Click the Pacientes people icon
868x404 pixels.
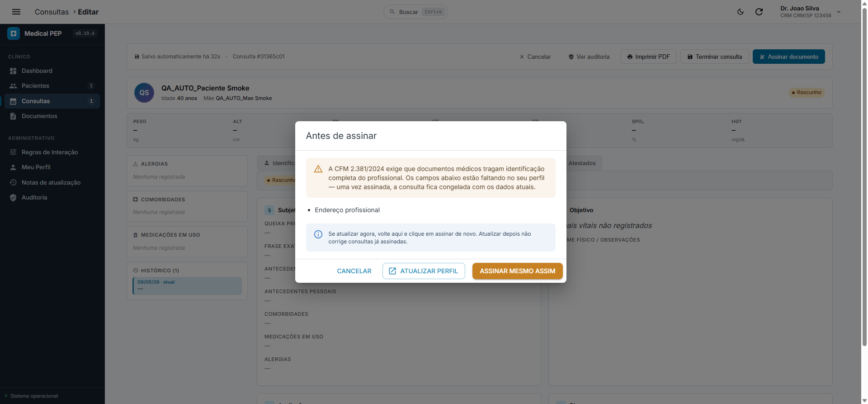pos(13,86)
